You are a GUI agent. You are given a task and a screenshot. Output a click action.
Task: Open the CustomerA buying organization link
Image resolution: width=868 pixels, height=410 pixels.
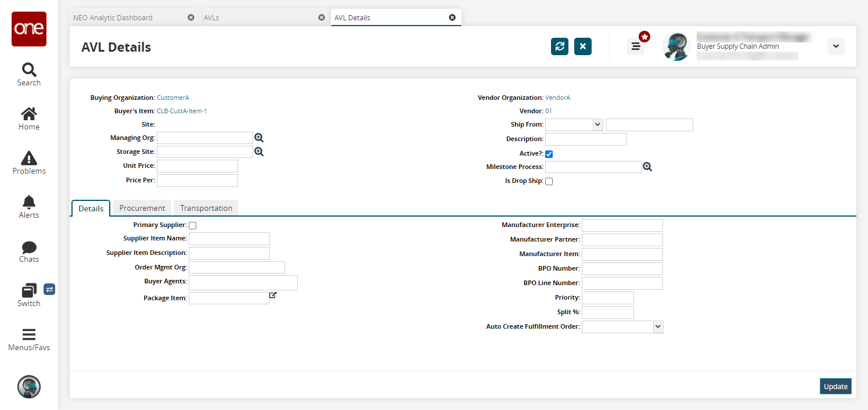[173, 98]
